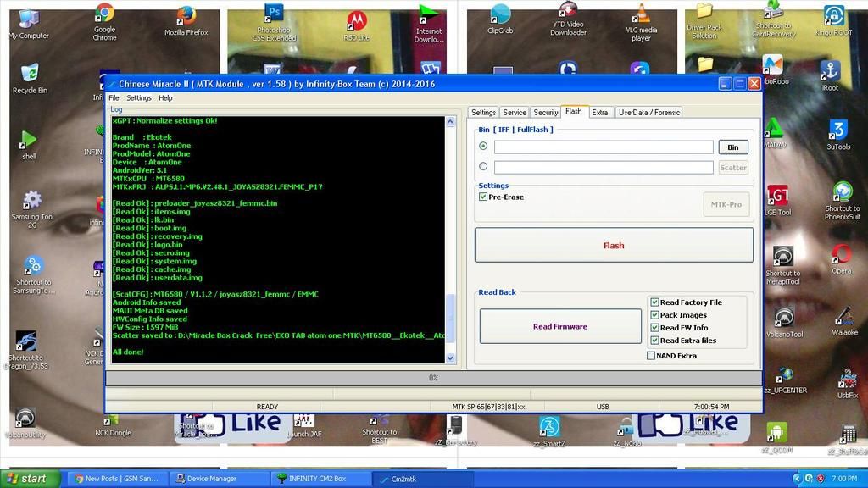Open the Windows start button
The height and width of the screenshot is (488, 868).
30,479
